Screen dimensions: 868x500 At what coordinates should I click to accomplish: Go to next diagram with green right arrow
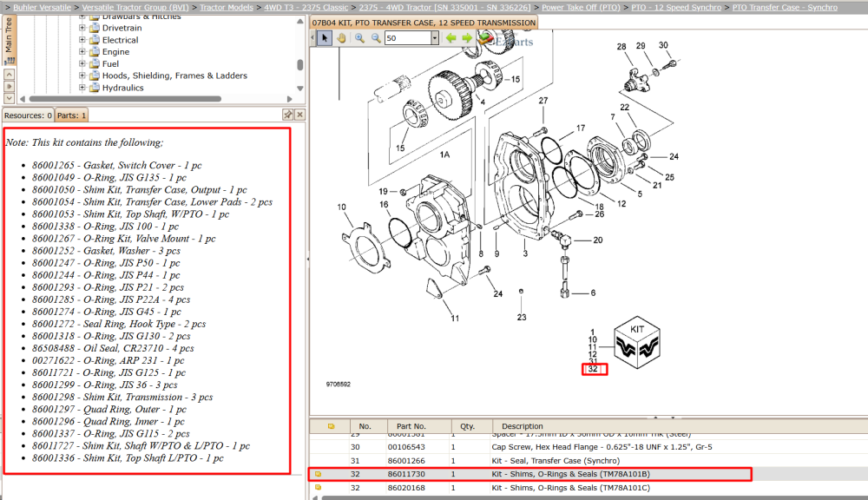467,38
